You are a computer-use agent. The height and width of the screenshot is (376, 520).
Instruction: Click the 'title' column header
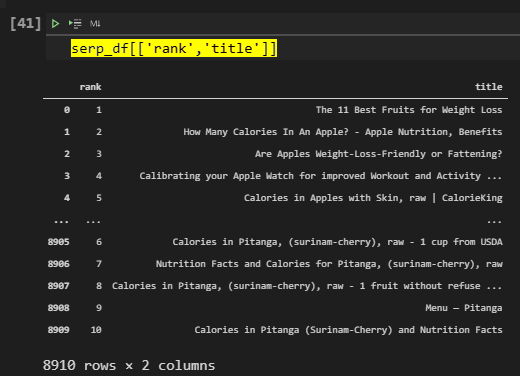coord(489,87)
